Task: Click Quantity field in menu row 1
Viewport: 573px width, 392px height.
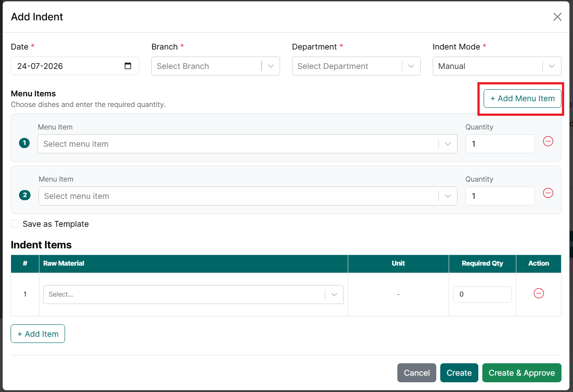Action: coord(500,144)
